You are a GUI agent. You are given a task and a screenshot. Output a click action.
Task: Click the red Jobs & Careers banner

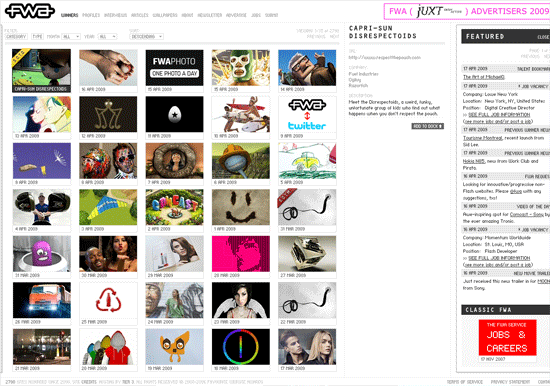507,337
